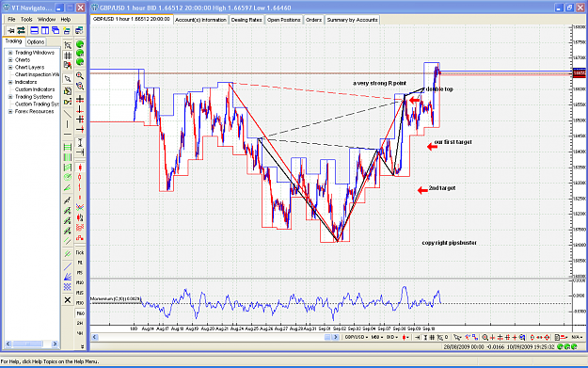The image size is (588, 368).
Task: Click the black X delete drawing icon
Action: (x=68, y=299)
